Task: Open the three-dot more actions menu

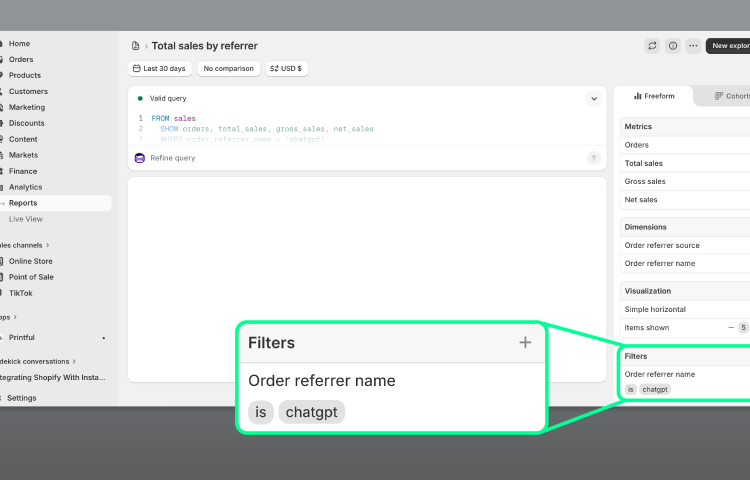Action: click(693, 46)
